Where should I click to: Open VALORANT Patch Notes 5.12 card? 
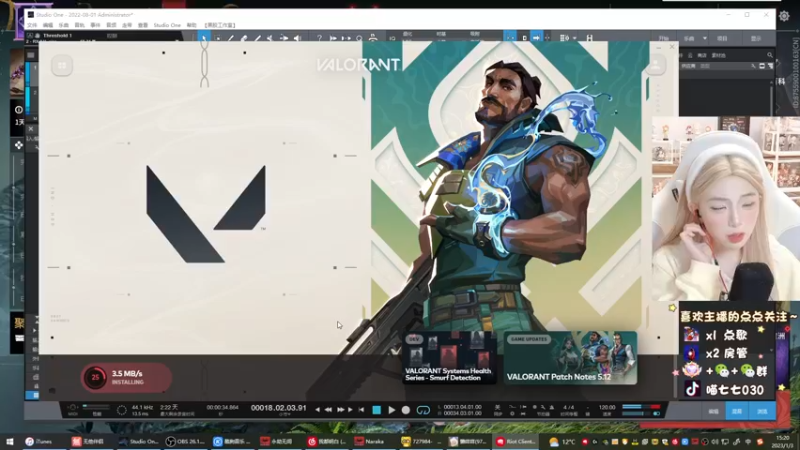570,358
